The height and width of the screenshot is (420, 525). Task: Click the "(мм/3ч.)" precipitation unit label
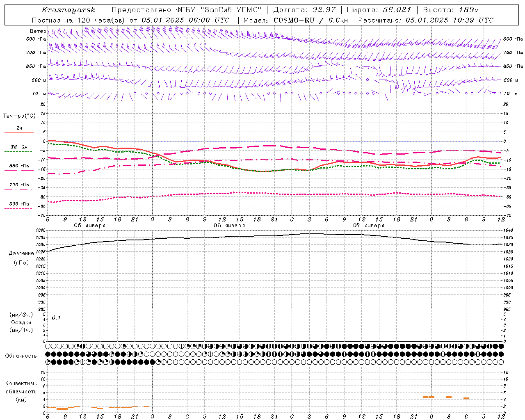click(21, 315)
